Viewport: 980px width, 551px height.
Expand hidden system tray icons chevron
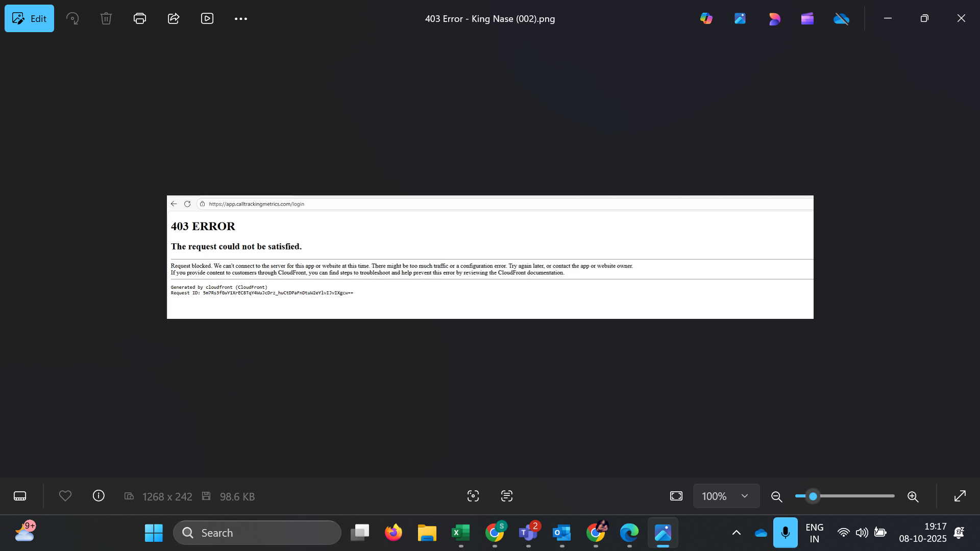pyautogui.click(x=737, y=533)
